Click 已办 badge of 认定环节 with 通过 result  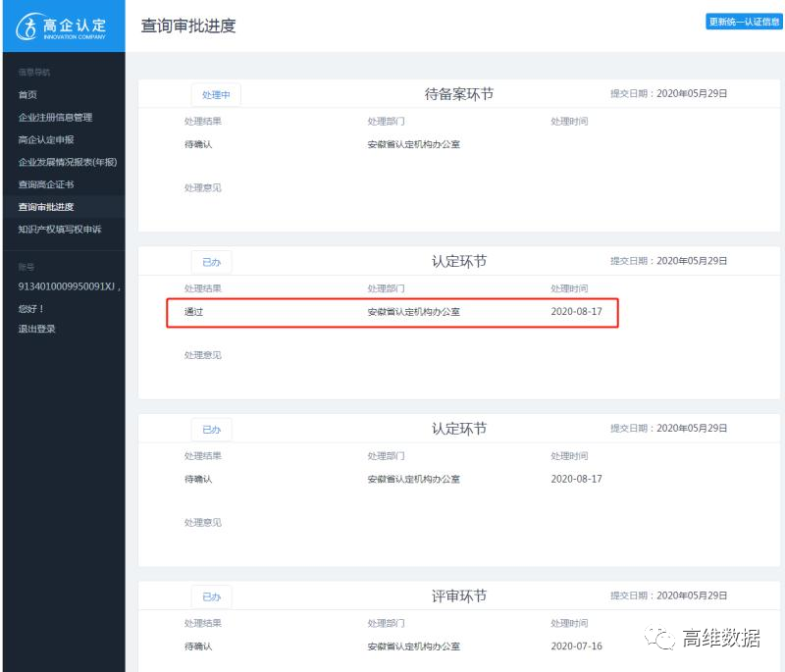click(211, 262)
